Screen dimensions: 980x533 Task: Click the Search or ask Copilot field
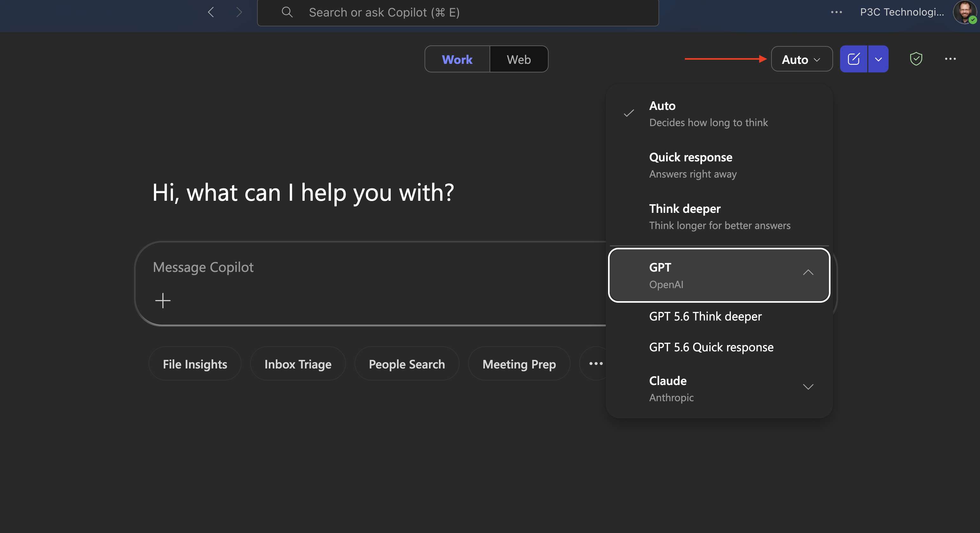pos(458,12)
